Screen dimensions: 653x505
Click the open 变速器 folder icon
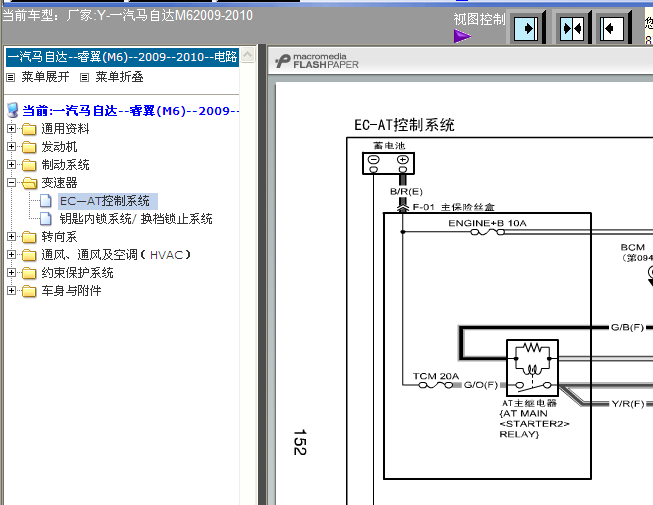(x=29, y=183)
